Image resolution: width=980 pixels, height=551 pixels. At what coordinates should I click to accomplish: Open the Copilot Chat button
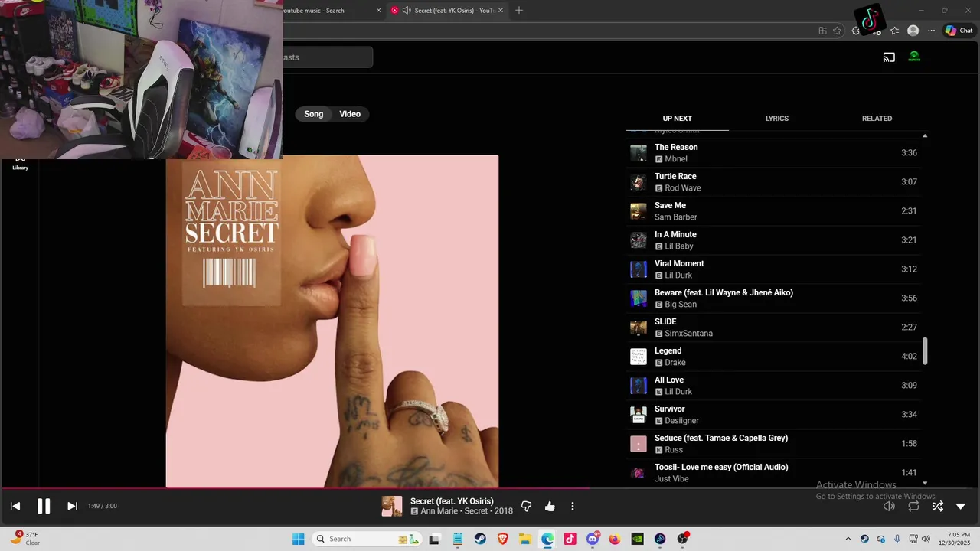coord(959,31)
